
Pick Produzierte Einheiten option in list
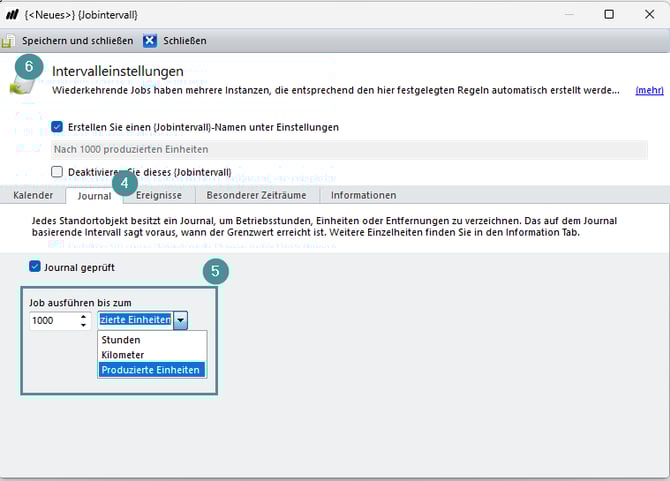(151, 370)
